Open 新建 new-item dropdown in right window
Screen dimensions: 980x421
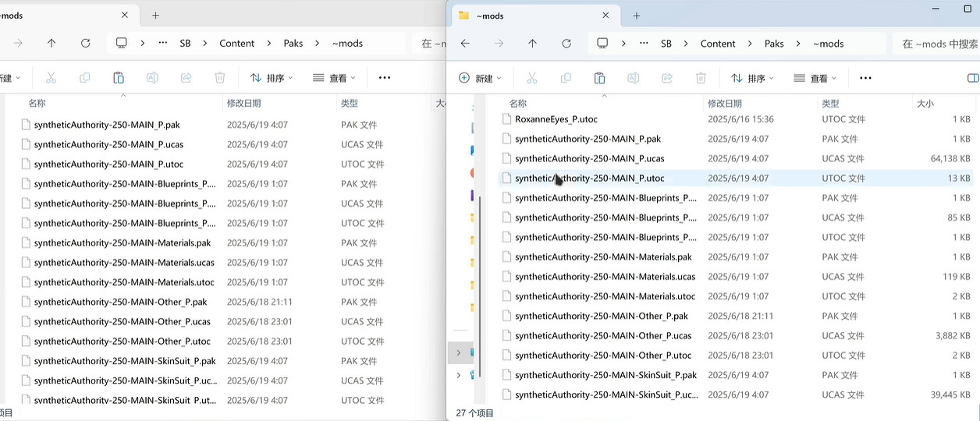point(479,78)
